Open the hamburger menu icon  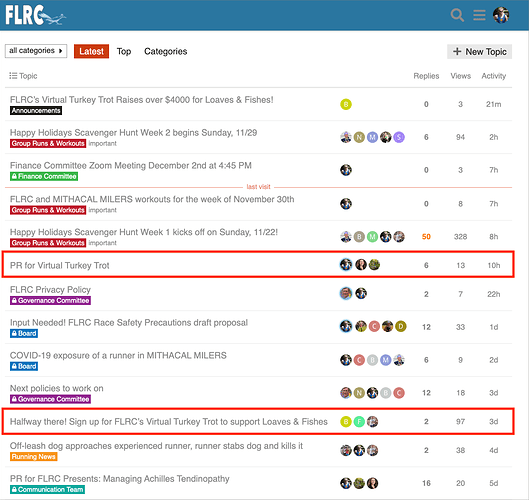tap(479, 15)
